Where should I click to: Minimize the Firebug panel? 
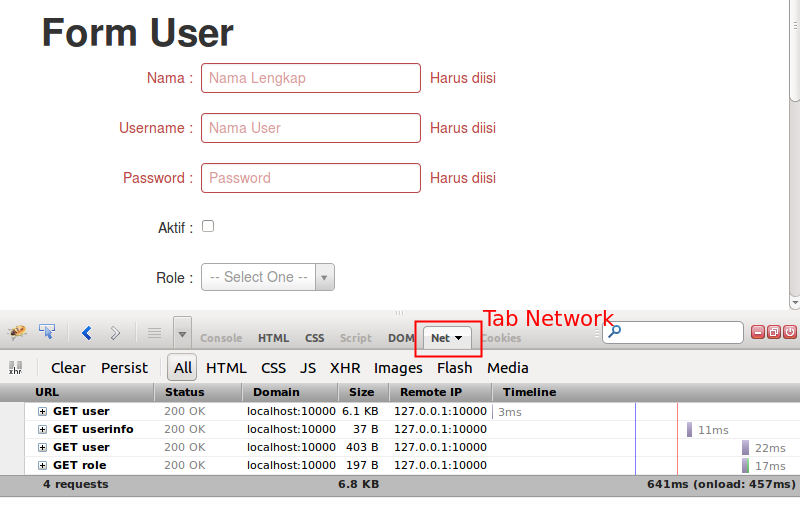click(x=758, y=332)
